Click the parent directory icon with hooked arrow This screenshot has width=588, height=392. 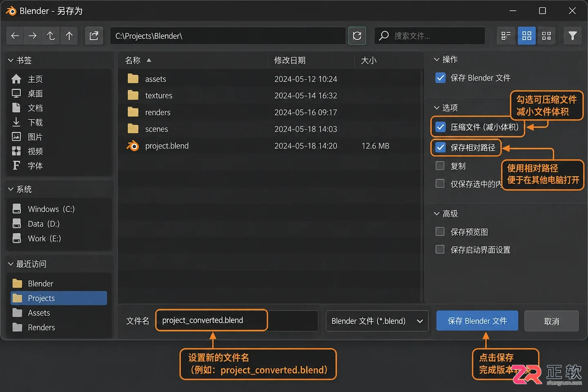coord(51,36)
